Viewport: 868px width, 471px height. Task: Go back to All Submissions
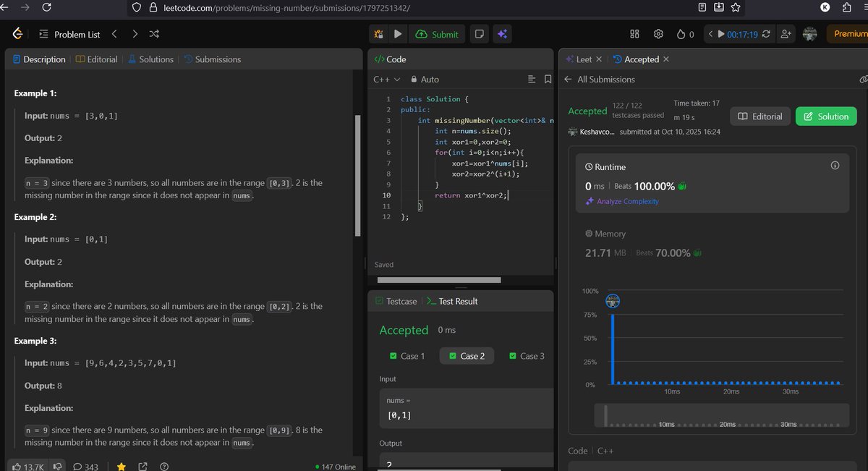point(600,80)
